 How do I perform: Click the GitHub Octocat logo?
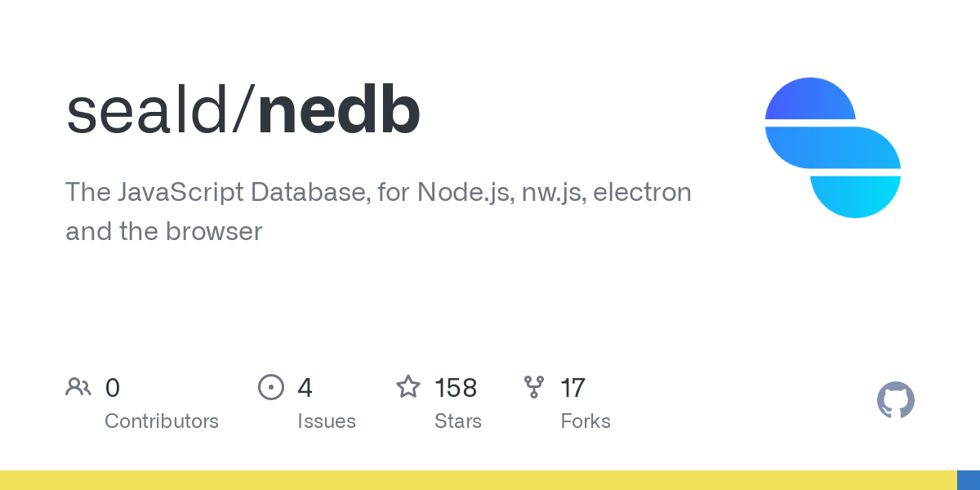tap(895, 400)
